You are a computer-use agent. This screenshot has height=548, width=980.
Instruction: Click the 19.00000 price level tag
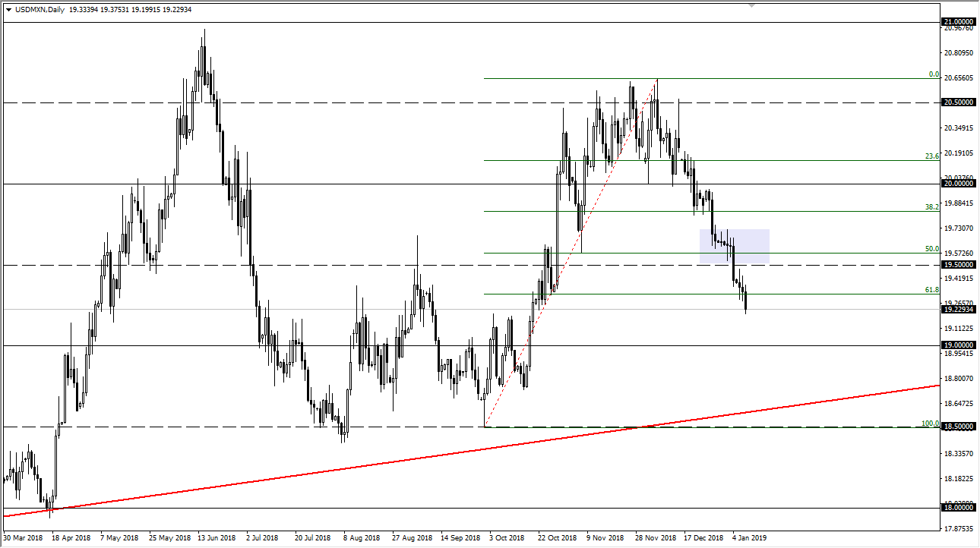960,345
